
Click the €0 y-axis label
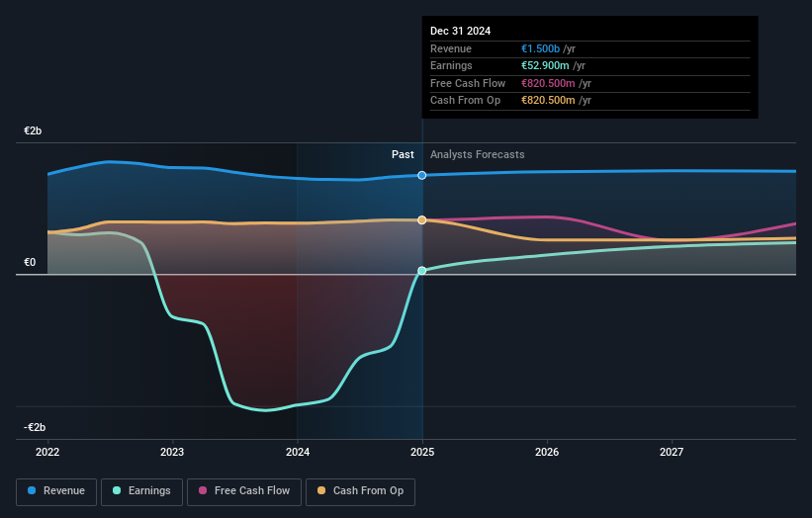pyautogui.click(x=30, y=262)
